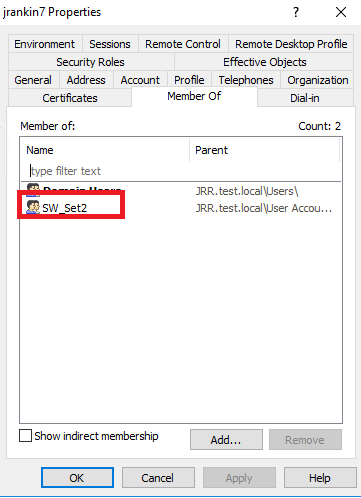Viewport: 361px width, 498px height.
Task: Enable Show indirect membership checkbox
Action: 25,436
